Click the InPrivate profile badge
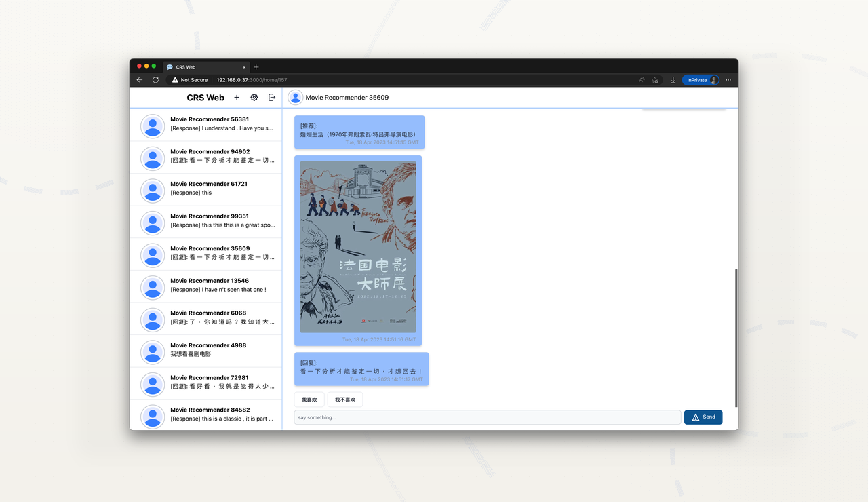Viewport: 868px width, 502px height. [701, 80]
